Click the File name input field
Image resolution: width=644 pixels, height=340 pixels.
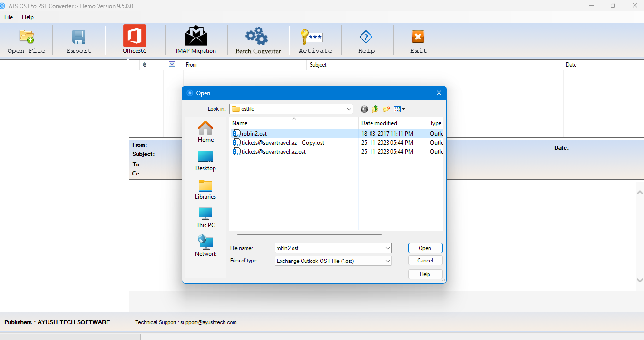330,248
